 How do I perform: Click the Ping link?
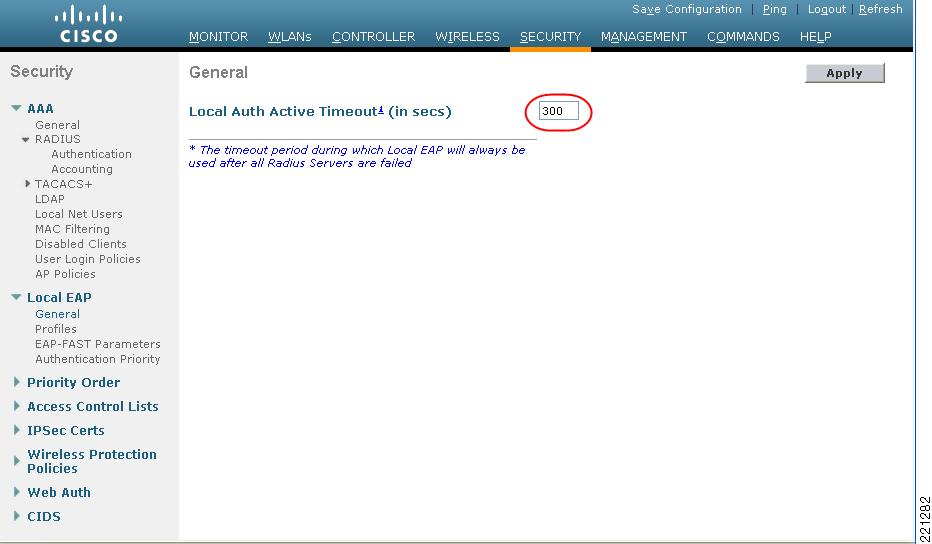pos(774,10)
